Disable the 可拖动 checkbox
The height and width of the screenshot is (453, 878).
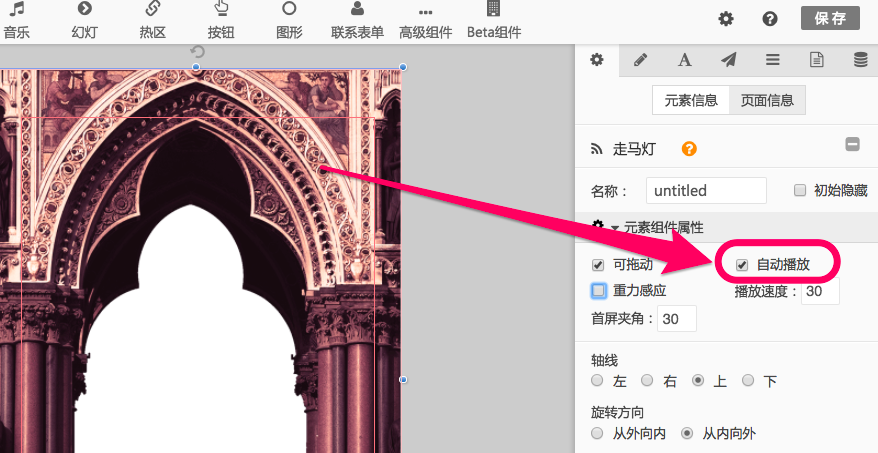click(598, 265)
